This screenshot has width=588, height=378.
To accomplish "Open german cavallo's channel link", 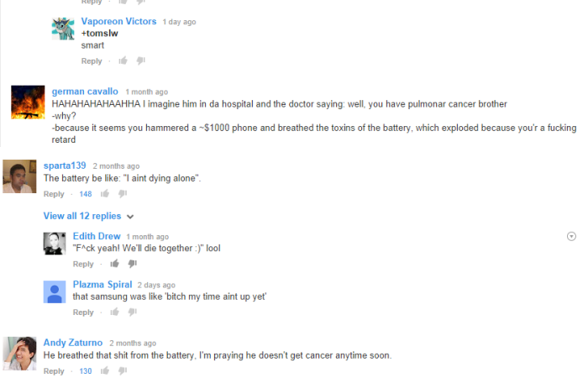I will [x=85, y=92].
